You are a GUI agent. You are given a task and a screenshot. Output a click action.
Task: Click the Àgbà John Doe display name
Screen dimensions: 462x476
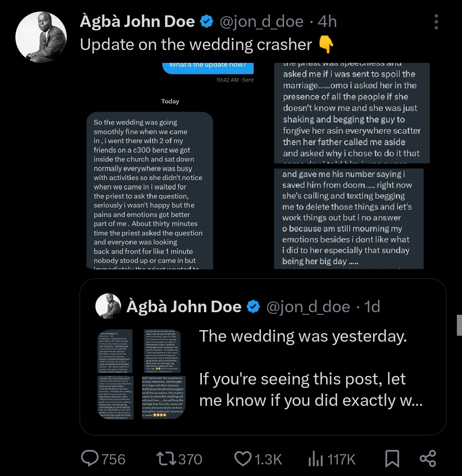tap(137, 21)
